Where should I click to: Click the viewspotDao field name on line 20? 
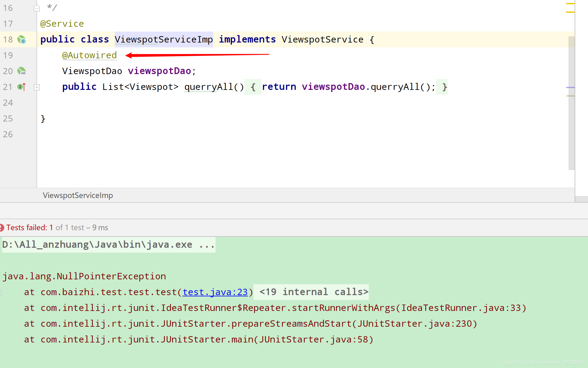(x=159, y=71)
